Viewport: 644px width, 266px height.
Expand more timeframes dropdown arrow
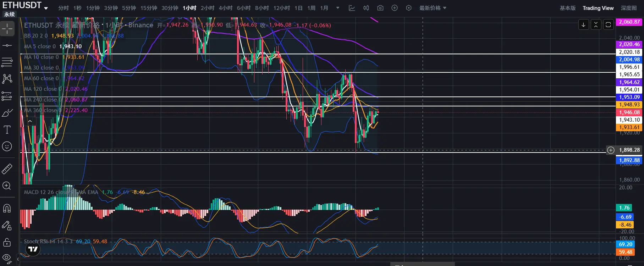338,8
